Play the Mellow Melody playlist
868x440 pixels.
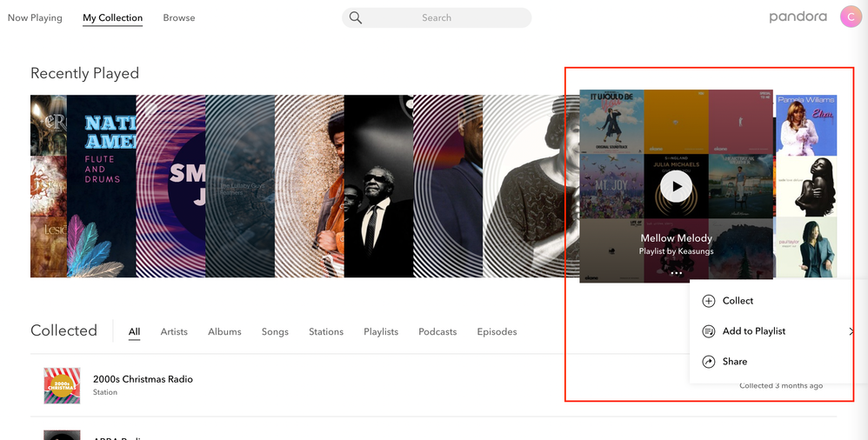(676, 186)
